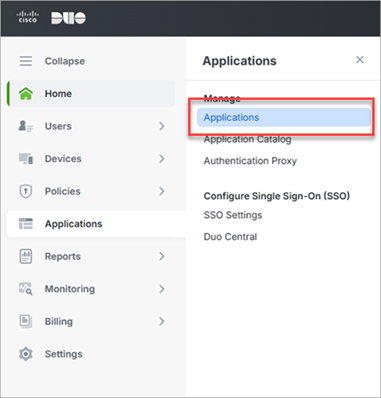Viewport: 381px width, 398px height.
Task: Expand the Policies submenu chevron
Action: pos(162,191)
